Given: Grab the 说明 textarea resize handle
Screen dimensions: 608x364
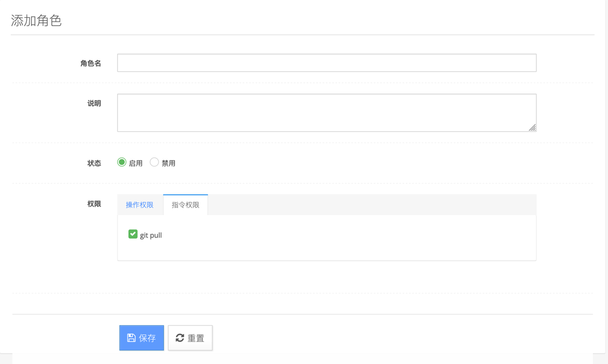Looking at the screenshot, I should click(532, 128).
